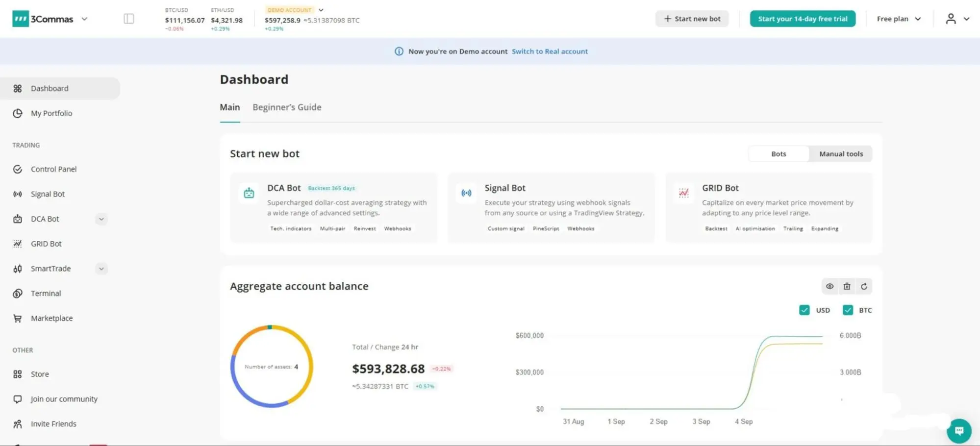The image size is (980, 446).
Task: Click the info icon in banner
Action: click(399, 51)
